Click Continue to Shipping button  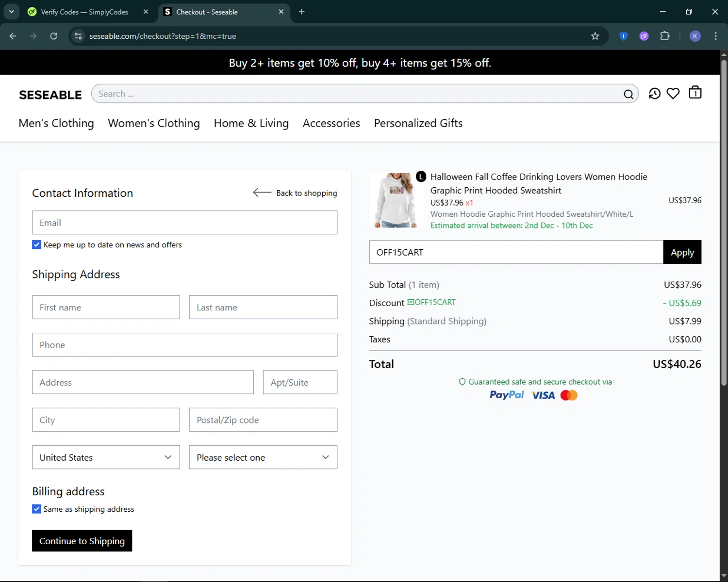[82, 541]
